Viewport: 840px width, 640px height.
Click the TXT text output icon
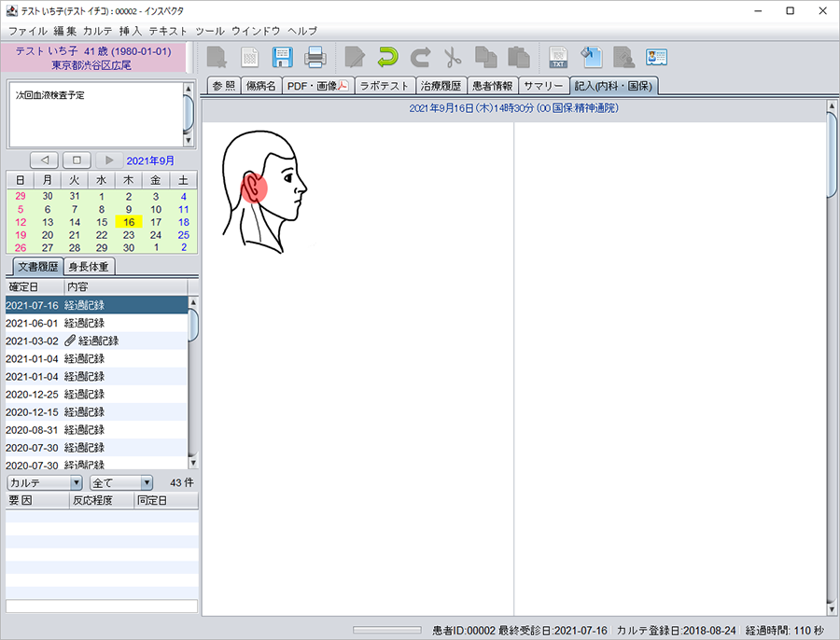click(x=558, y=57)
